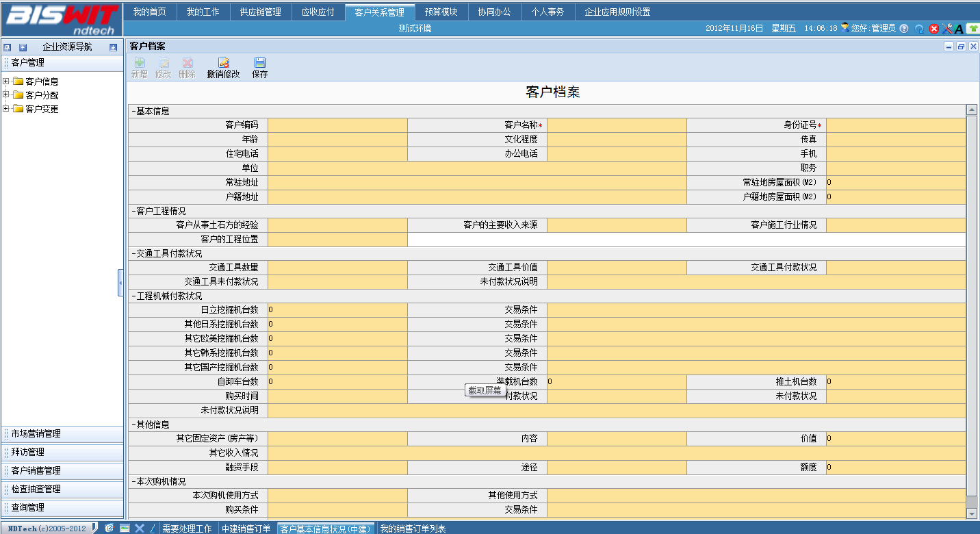Click the down-arrow icon in the navigation header
This screenshot has height=534, width=980.
click(114, 47)
